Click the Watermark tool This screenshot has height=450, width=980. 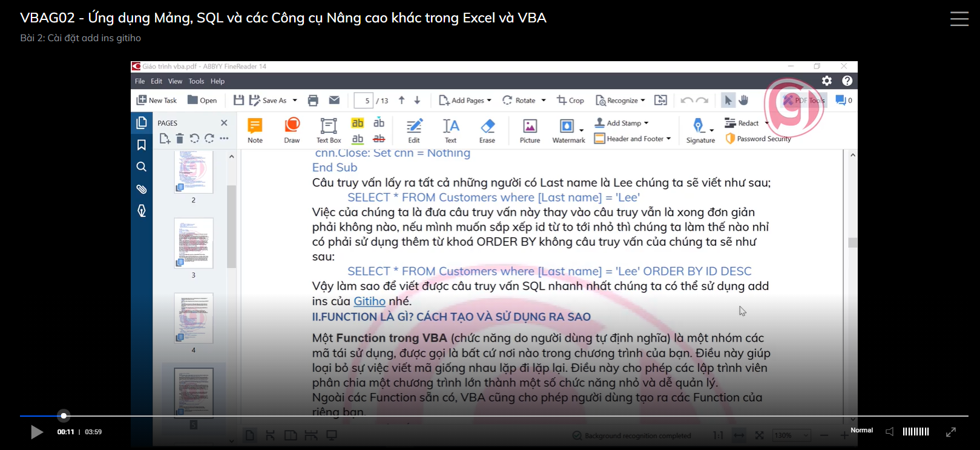pos(568,131)
